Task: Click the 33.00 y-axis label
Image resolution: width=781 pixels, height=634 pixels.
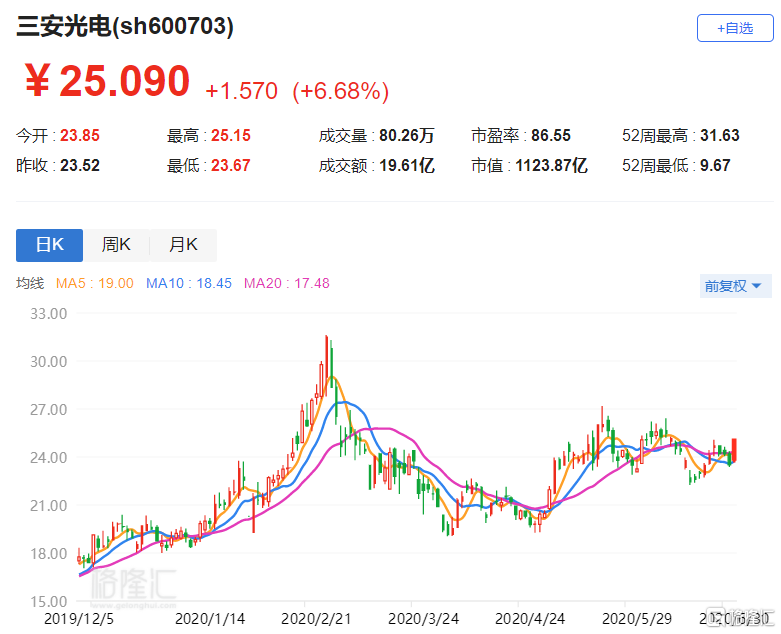Action: (x=48, y=314)
